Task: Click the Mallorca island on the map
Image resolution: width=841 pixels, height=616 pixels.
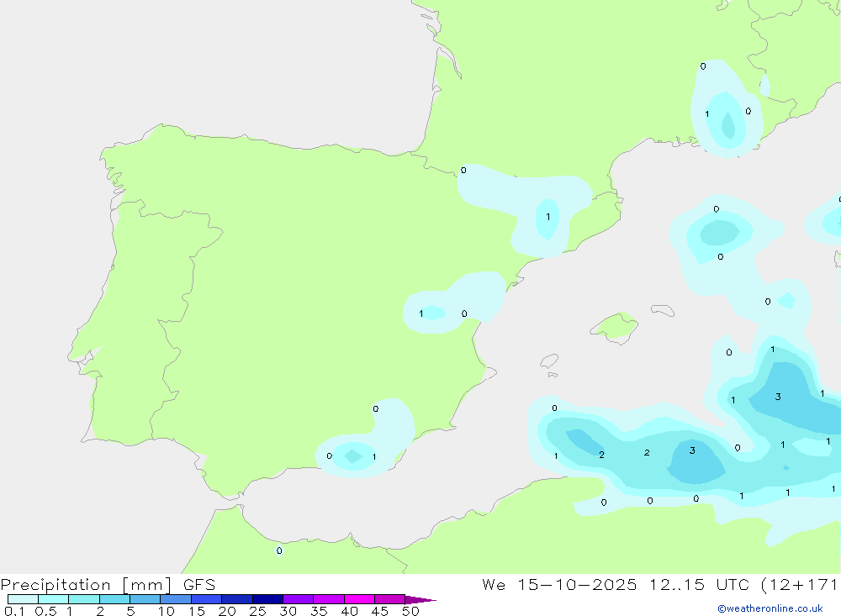Action: [615, 327]
